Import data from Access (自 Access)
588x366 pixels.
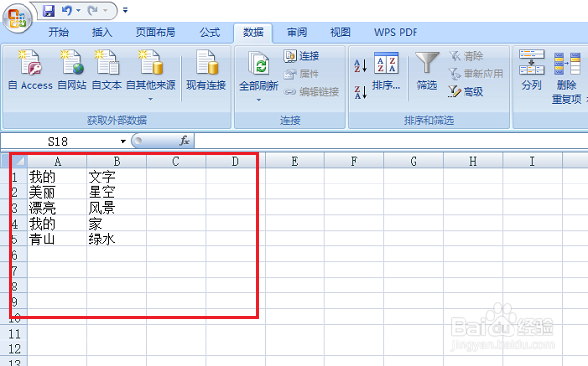(30, 71)
